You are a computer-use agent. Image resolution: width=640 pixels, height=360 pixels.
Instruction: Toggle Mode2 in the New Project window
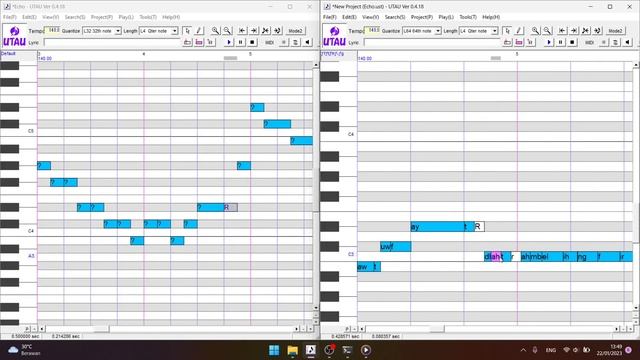point(615,31)
